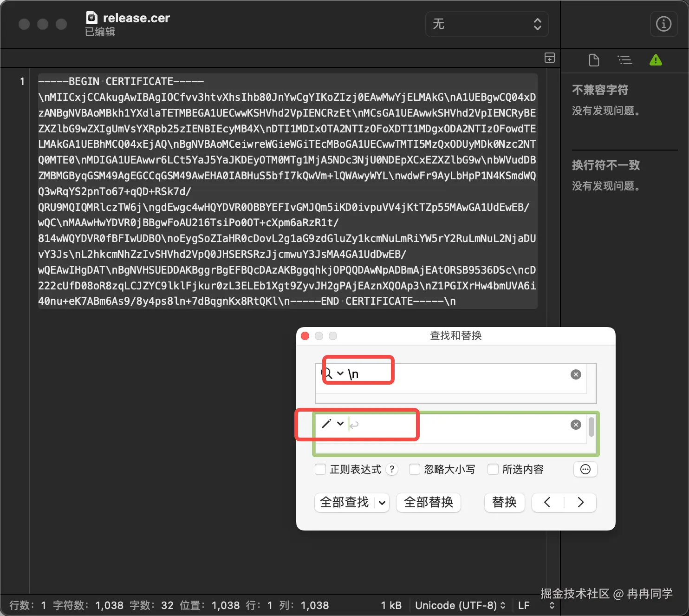Screen dimensions: 689x616
Task: Click the release.cer window title
Action: click(x=136, y=18)
